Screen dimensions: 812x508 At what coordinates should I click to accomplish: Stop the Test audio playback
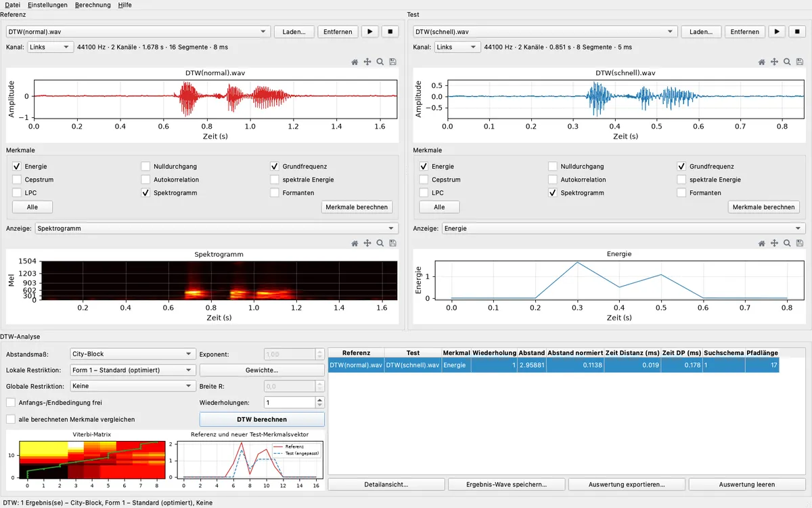798,32
